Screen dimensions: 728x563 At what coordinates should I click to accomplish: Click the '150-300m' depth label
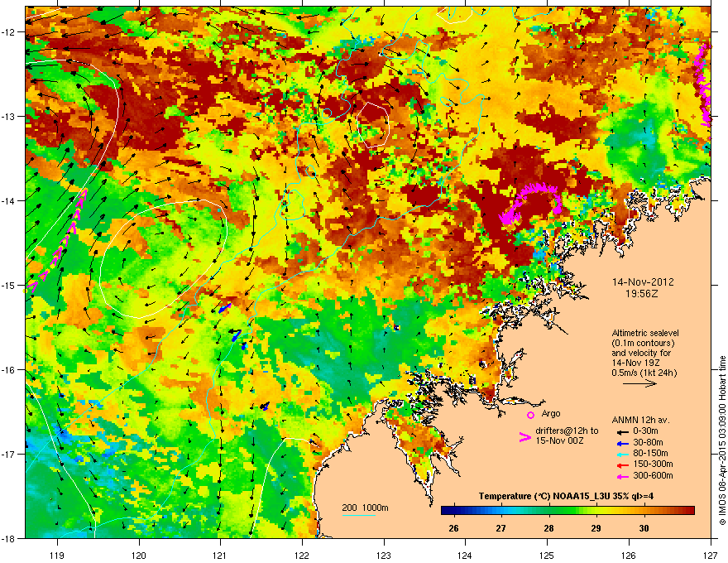tap(653, 464)
